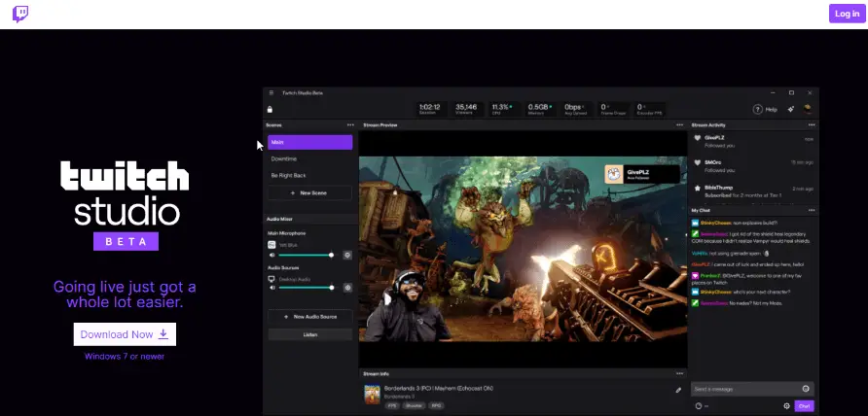Click the FPS tag

click(x=392, y=405)
